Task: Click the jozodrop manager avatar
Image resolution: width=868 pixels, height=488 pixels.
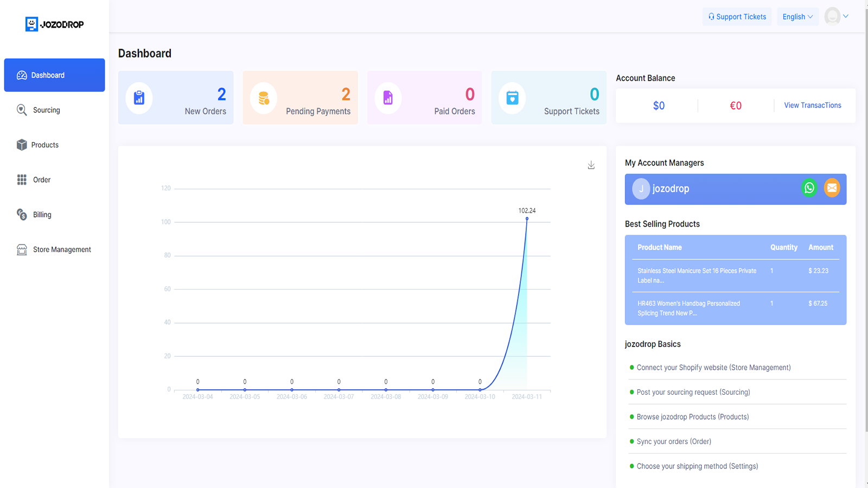Action: click(641, 189)
